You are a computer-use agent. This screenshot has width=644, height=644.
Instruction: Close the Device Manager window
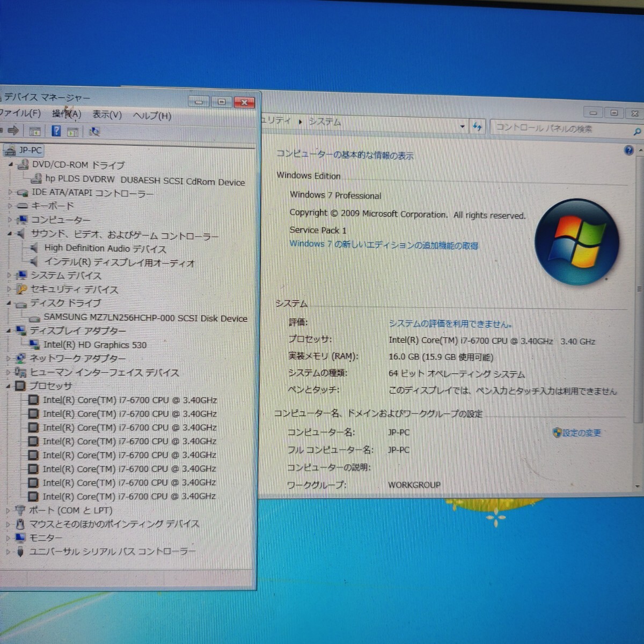pos(244,102)
